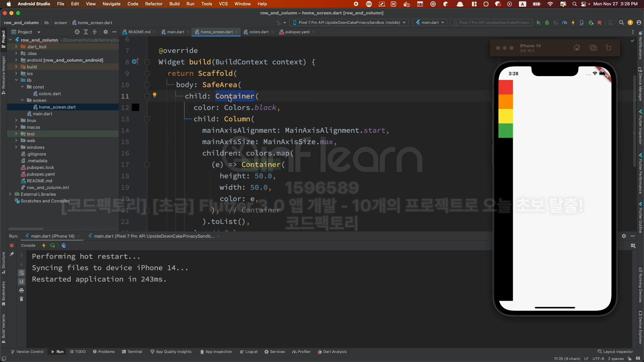Take a simulator screenshot with camera icon
The height and width of the screenshot is (362, 644).
click(593, 48)
